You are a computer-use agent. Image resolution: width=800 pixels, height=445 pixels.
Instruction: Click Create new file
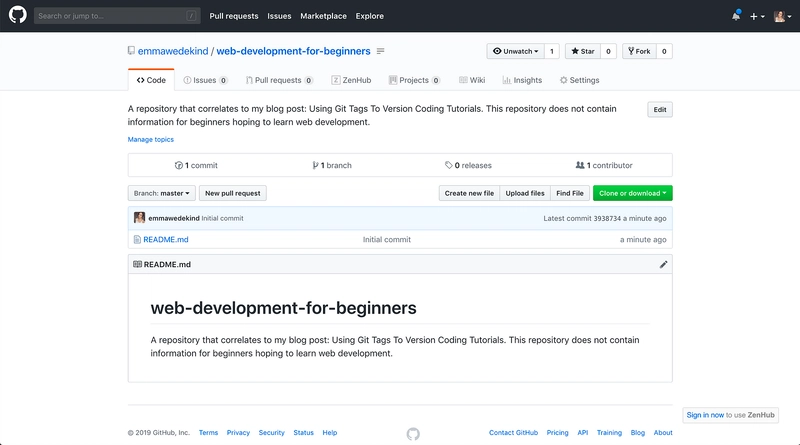coord(469,193)
